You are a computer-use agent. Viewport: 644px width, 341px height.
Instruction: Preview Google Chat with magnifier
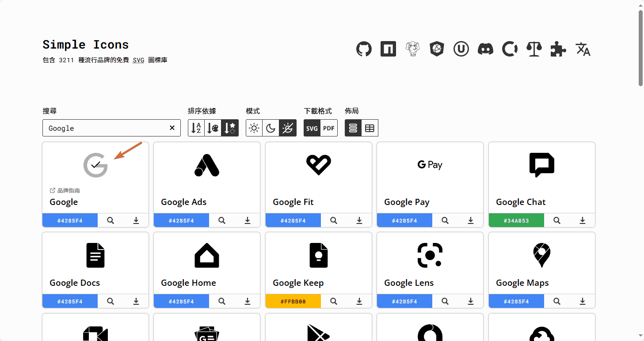pyautogui.click(x=557, y=220)
